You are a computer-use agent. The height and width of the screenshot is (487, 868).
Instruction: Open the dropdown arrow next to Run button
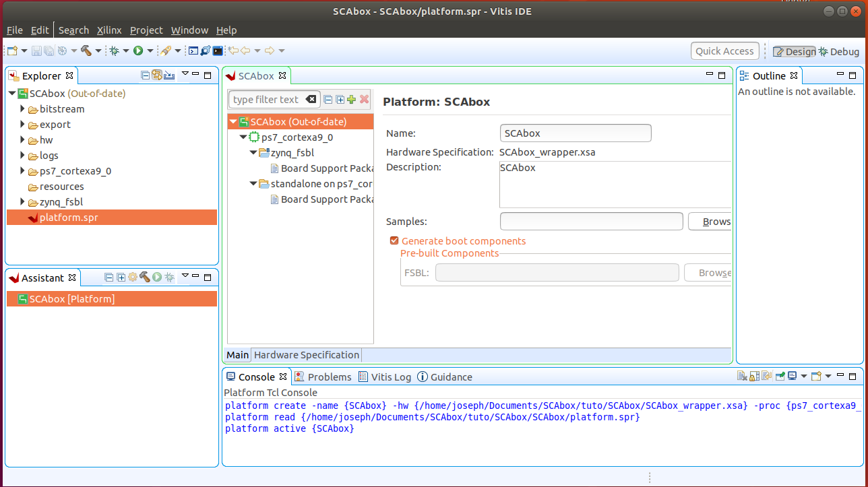(149, 51)
